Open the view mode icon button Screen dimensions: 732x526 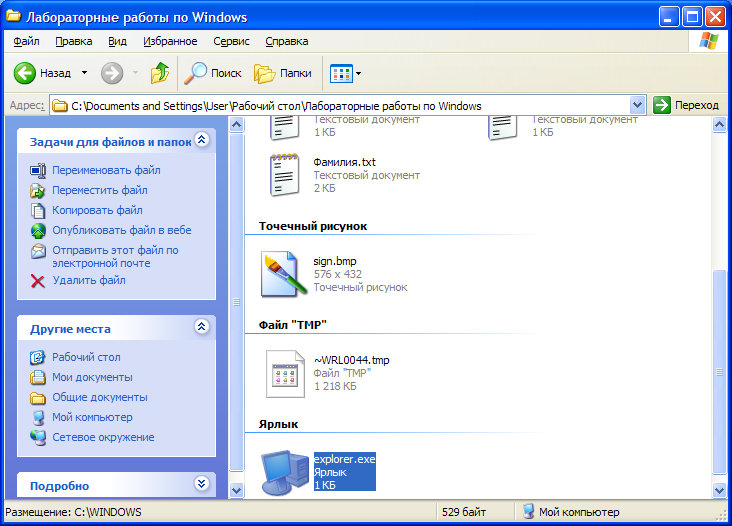pos(341,73)
